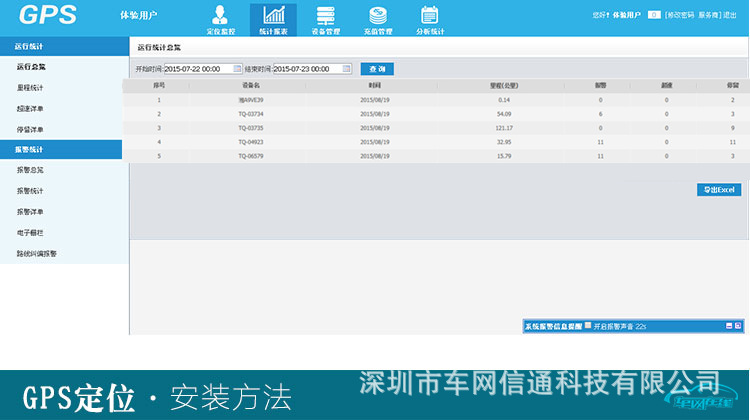This screenshot has height=420, width=750.
Task: Open 设备管理 device management icon
Action: 325,18
